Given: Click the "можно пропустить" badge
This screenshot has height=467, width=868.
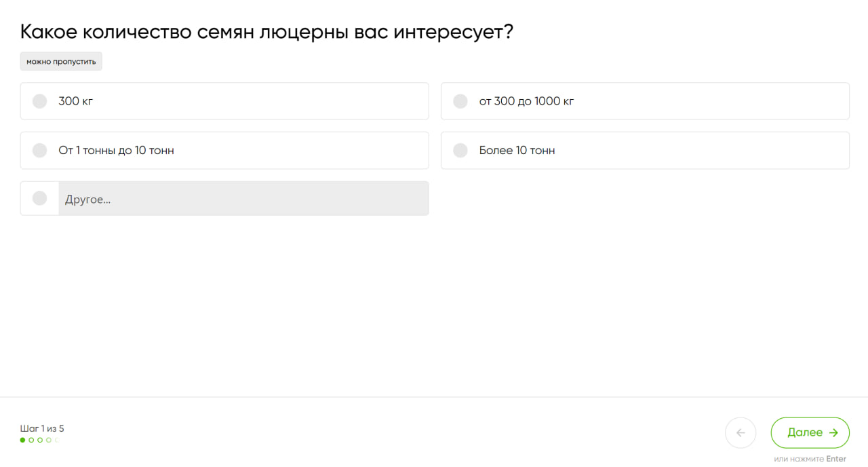Looking at the screenshot, I should 61,61.
